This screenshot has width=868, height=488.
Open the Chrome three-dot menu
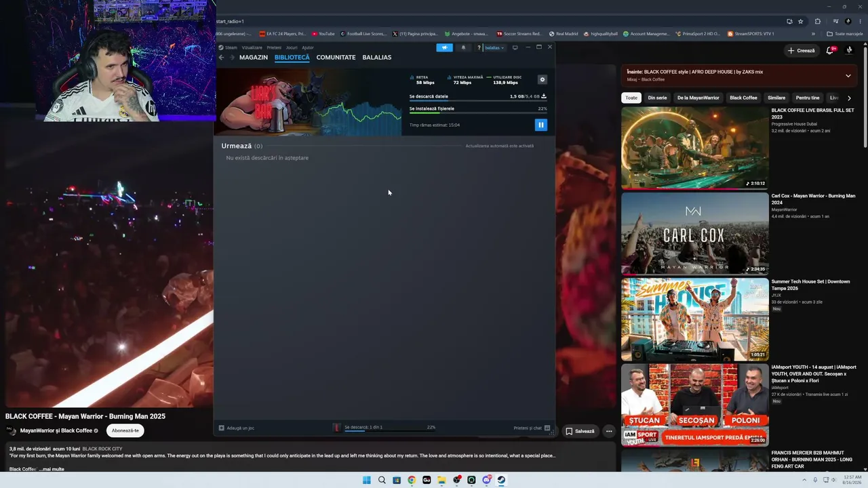pyautogui.click(x=861, y=21)
